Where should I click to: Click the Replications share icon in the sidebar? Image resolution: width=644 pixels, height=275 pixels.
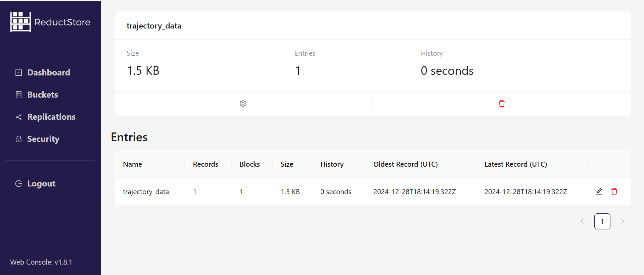19,117
